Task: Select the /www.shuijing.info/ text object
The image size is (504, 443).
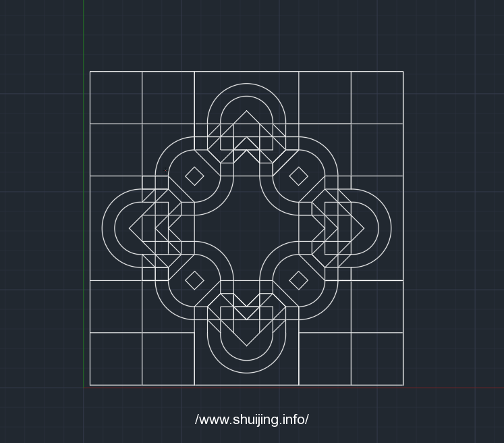Action: (252, 420)
